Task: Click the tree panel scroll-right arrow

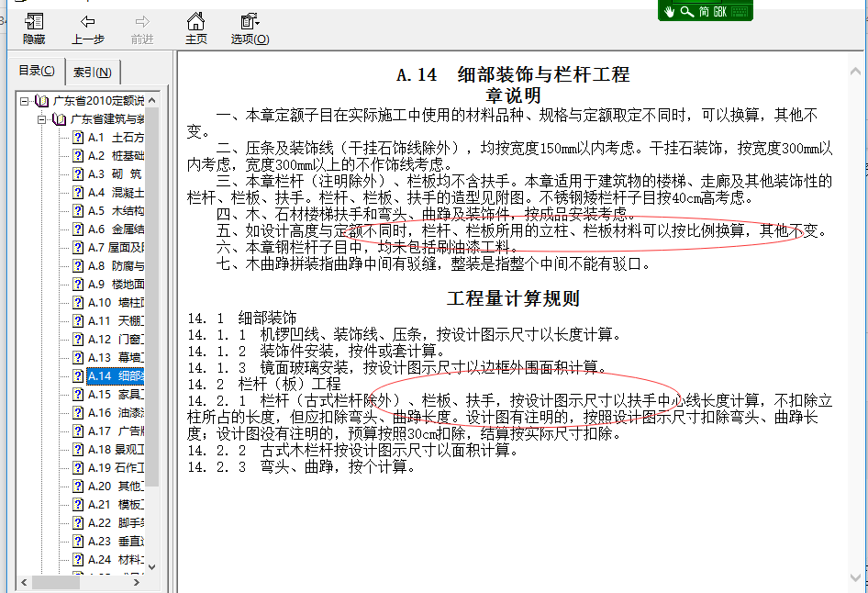Action: pos(136,583)
